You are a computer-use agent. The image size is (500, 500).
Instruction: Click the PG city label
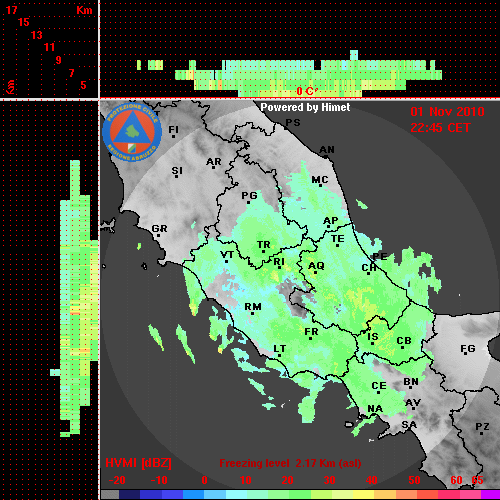[x=249, y=196]
